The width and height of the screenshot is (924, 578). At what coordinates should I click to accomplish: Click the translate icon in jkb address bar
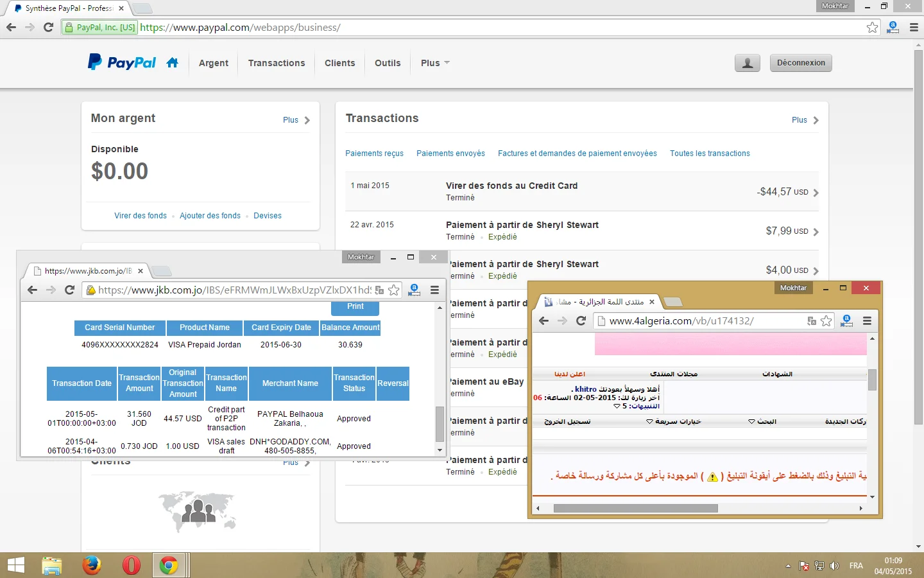[x=379, y=290]
